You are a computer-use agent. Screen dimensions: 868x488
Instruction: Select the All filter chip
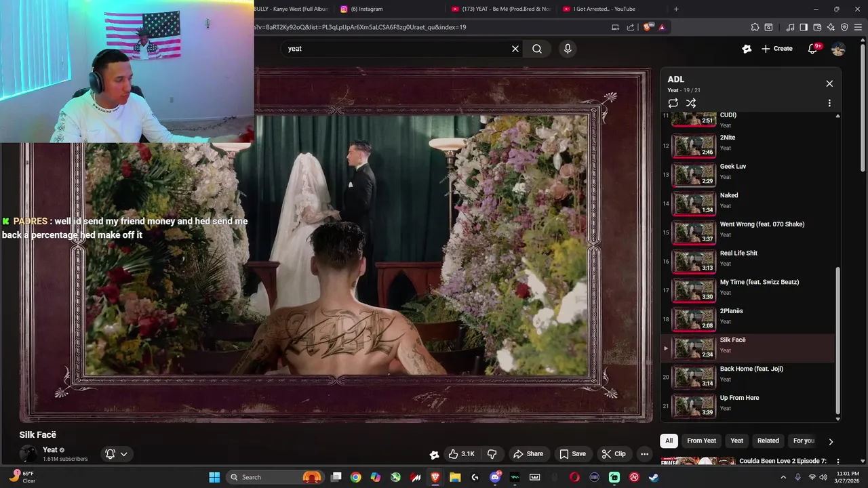(669, 441)
